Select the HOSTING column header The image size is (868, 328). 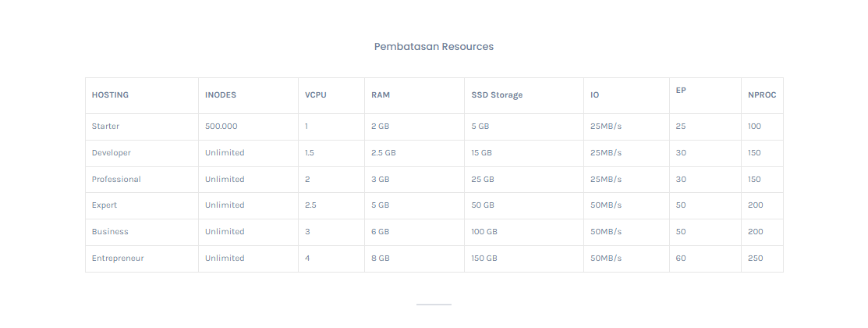pyautogui.click(x=110, y=95)
